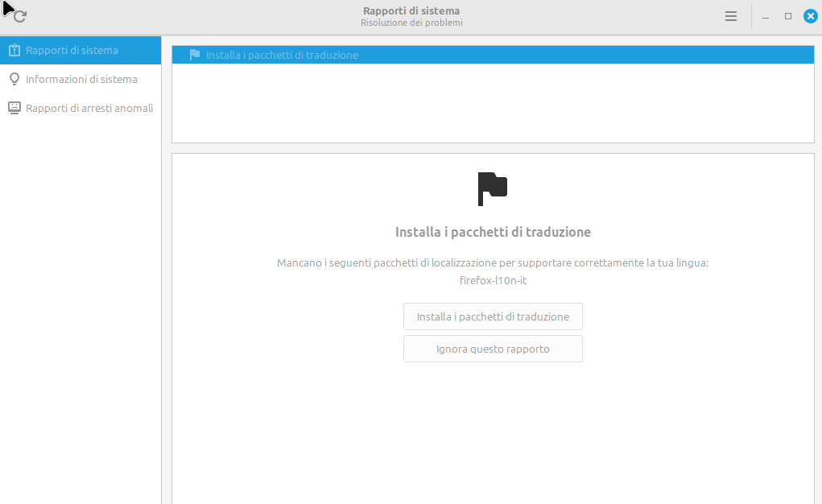Screen dimensions: 822x504
Task: Select Rapporti di sistema sidebar tab
Action: point(81,51)
